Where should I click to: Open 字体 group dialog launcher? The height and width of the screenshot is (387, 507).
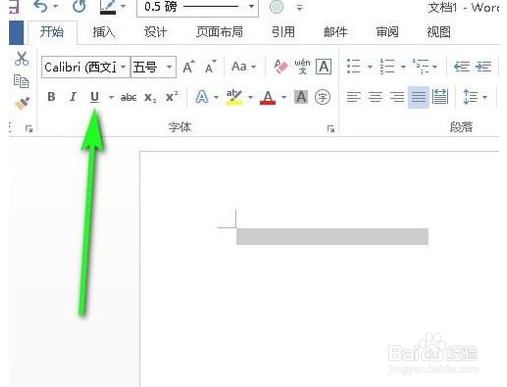[x=330, y=128]
